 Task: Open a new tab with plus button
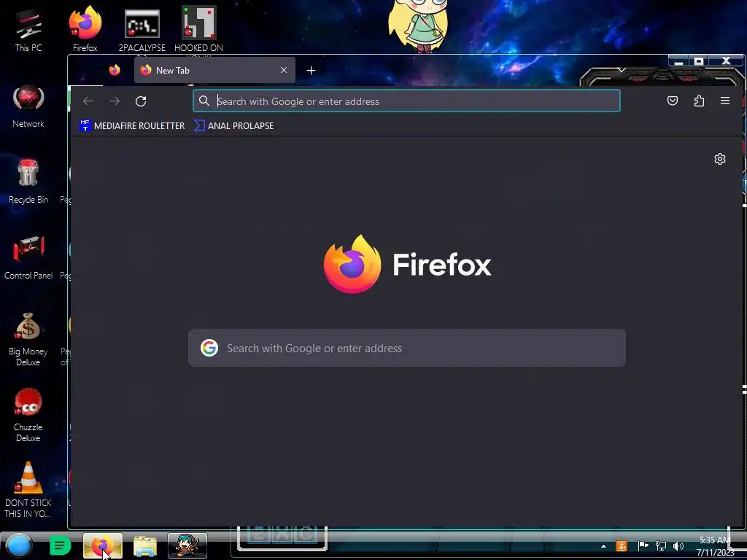[x=311, y=71]
